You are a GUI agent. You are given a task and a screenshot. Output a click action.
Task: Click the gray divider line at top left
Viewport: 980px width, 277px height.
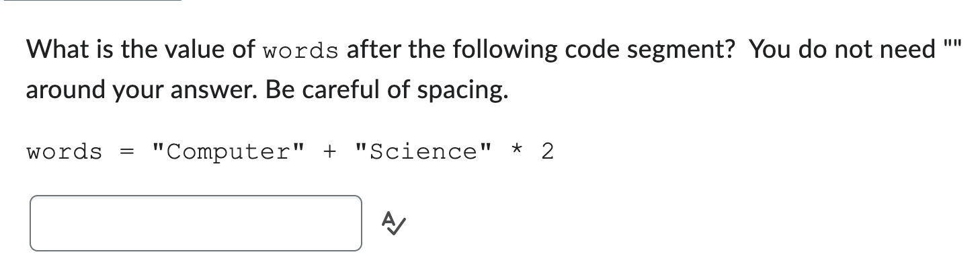pyautogui.click(x=91, y=1)
